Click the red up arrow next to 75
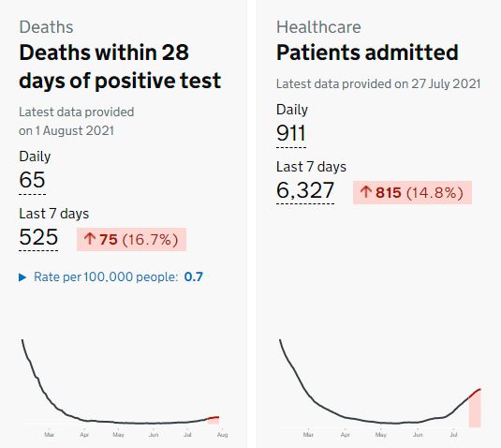Viewport: 501px width, 448px height. pos(90,239)
